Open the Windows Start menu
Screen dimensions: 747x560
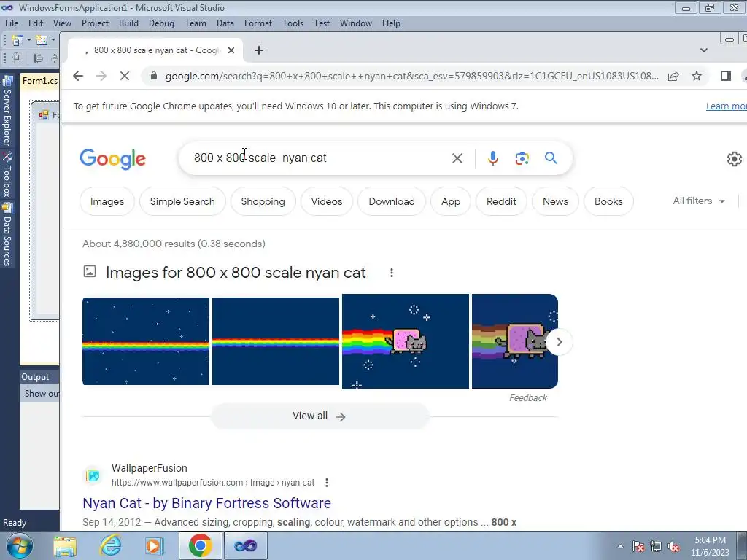pyautogui.click(x=20, y=545)
